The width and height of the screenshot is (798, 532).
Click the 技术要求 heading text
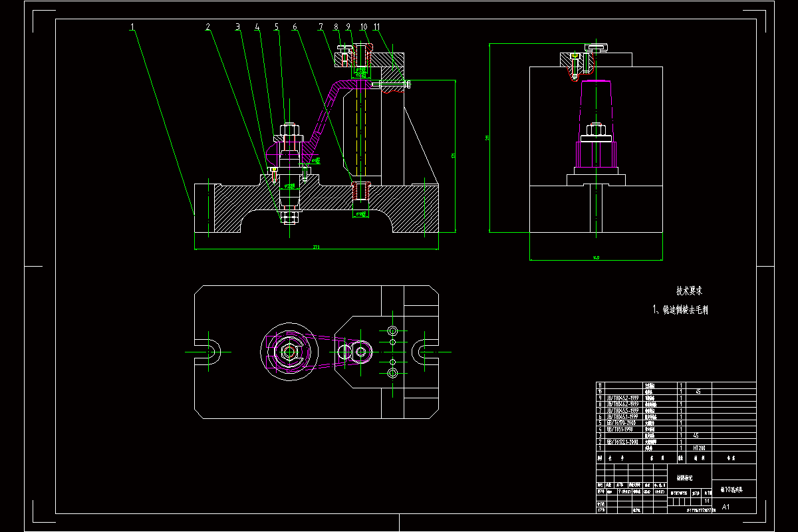(x=690, y=291)
